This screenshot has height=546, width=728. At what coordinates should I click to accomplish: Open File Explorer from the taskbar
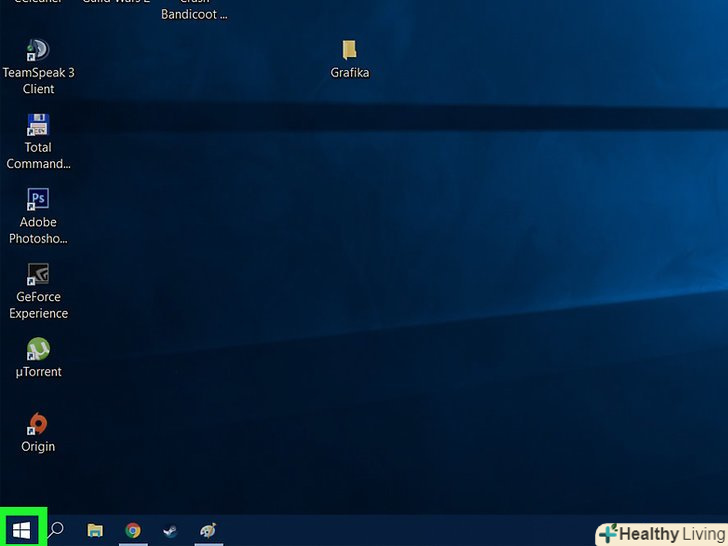pos(95,530)
